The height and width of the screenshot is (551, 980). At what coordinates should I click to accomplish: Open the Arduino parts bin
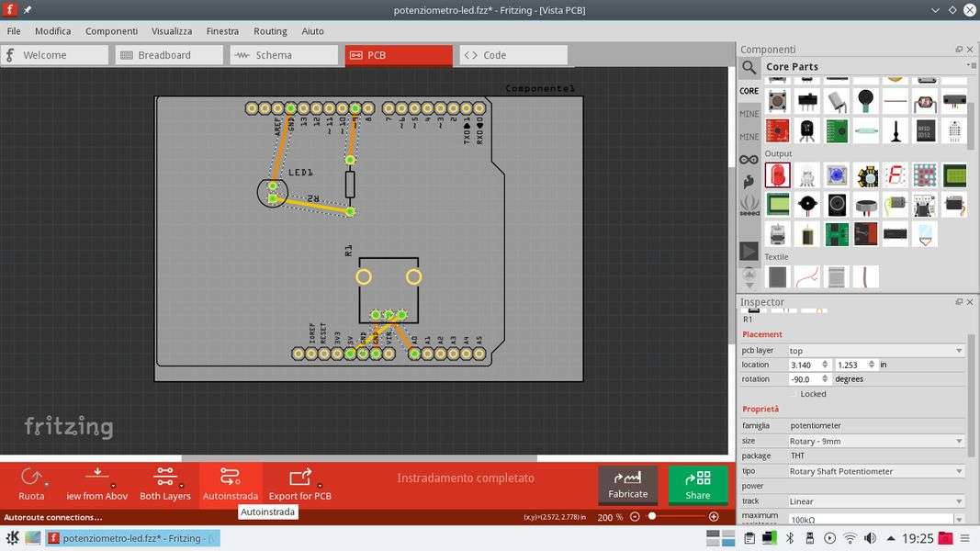pyautogui.click(x=749, y=159)
